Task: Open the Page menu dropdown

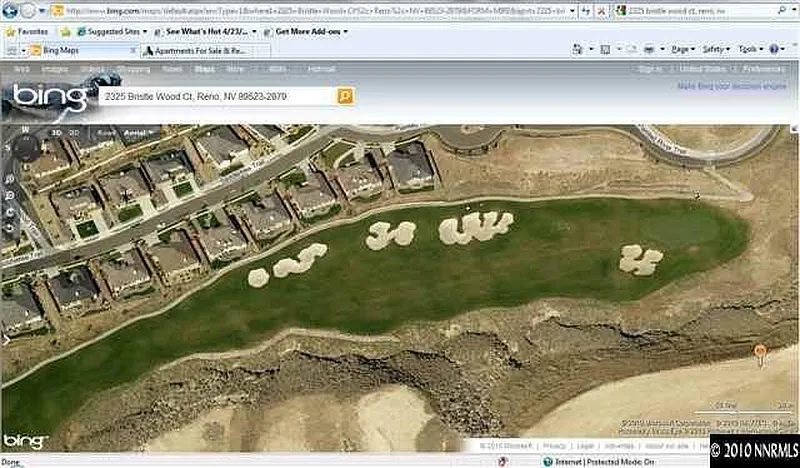Action: tap(683, 49)
